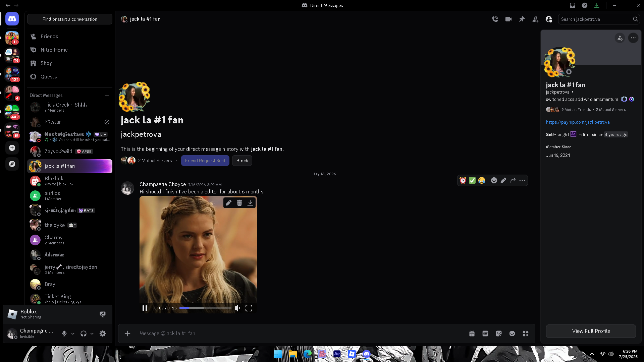Viewport: 644px width, 362px height.
Task: Open Nitro Home
Action: (70, 50)
